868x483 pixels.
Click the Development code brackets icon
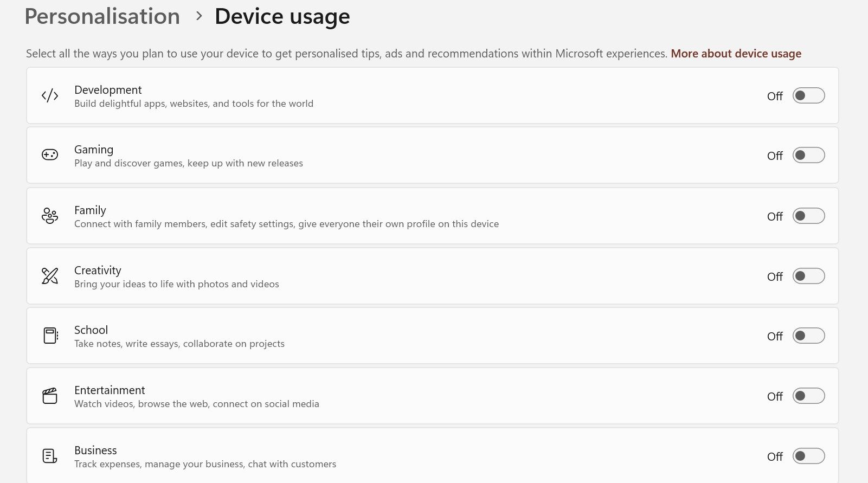pos(50,96)
